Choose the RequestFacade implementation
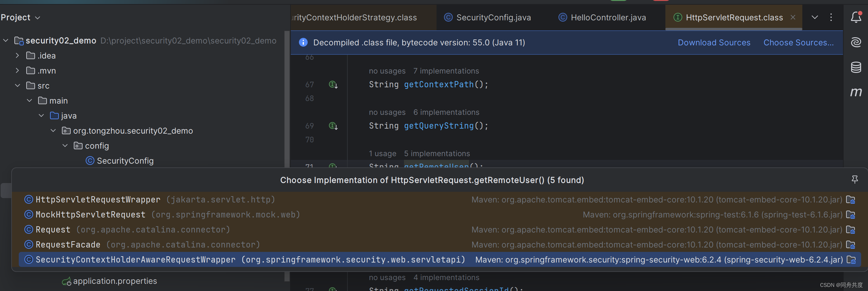 (439, 244)
